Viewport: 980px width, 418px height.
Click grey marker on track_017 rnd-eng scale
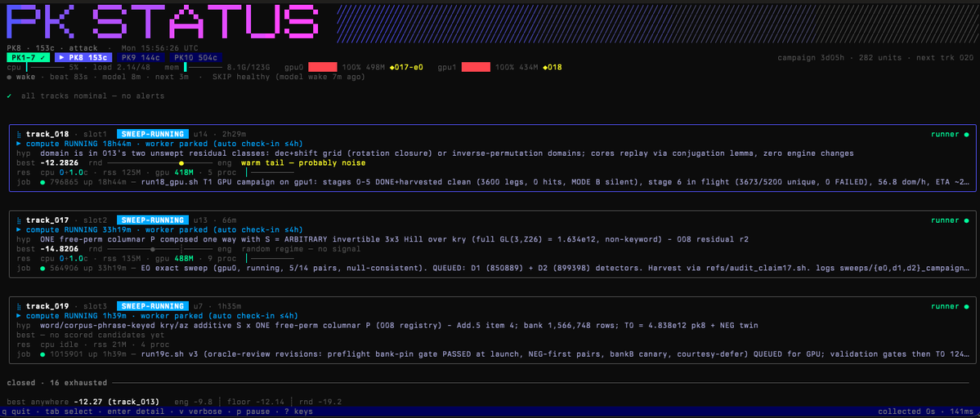(152, 250)
